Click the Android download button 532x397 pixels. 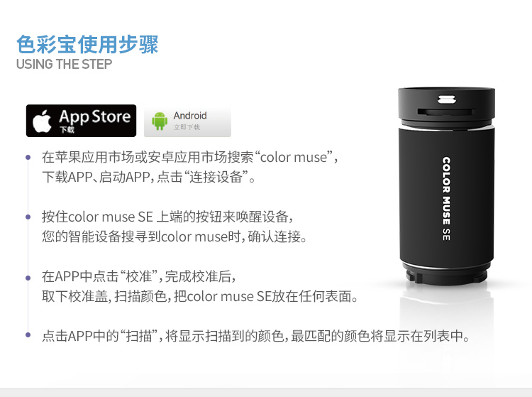[188, 121]
